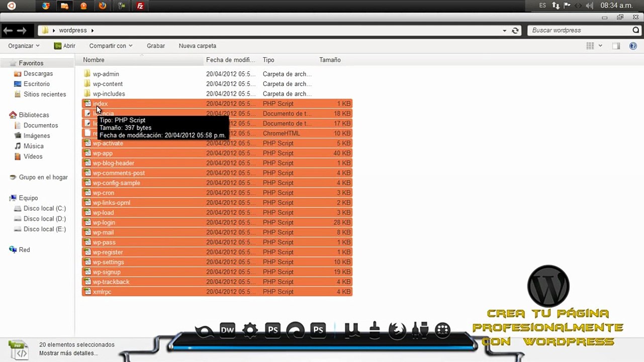Viewport: 644px width, 362px height.
Task: Launch Firefox from the bottom dock
Action: [397, 330]
